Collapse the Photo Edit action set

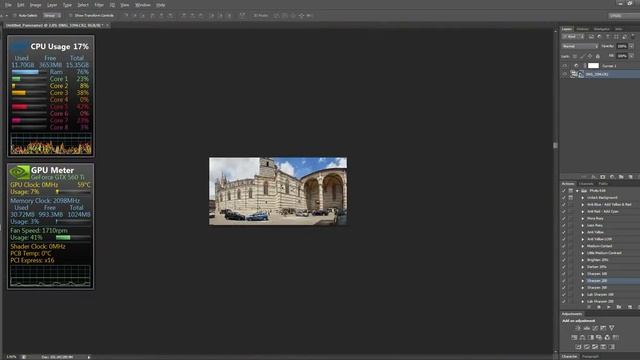coord(578,191)
